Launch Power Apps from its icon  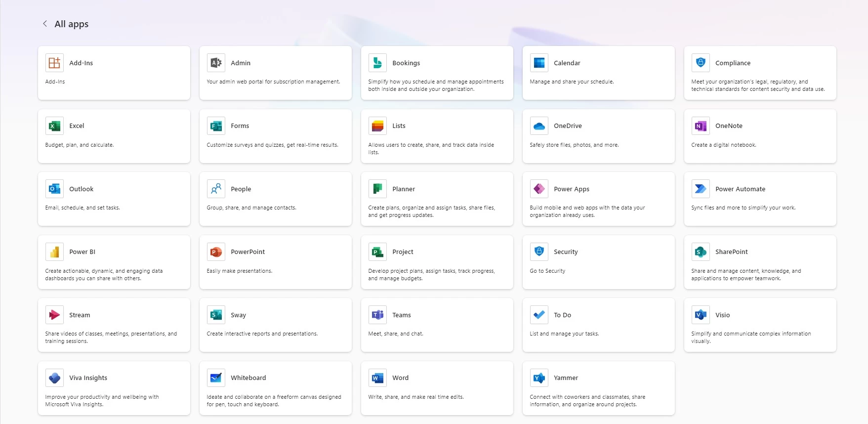coord(539,189)
